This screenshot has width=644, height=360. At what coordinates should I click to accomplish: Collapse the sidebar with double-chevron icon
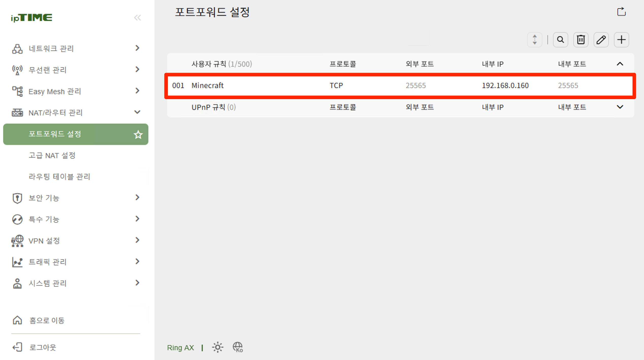(137, 18)
